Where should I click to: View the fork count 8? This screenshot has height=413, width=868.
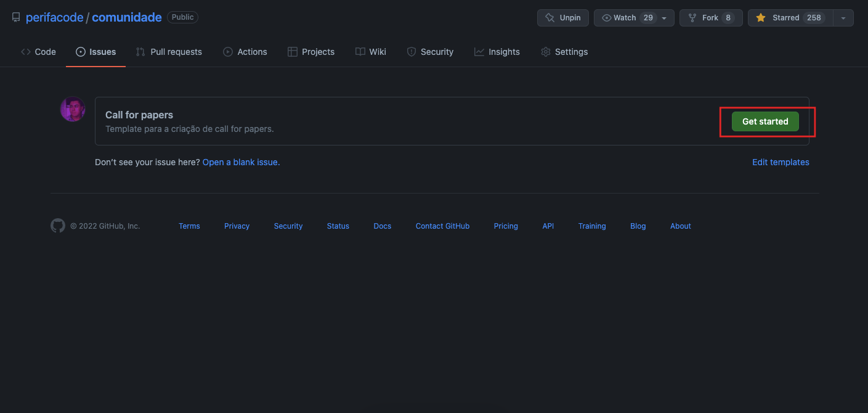click(728, 18)
